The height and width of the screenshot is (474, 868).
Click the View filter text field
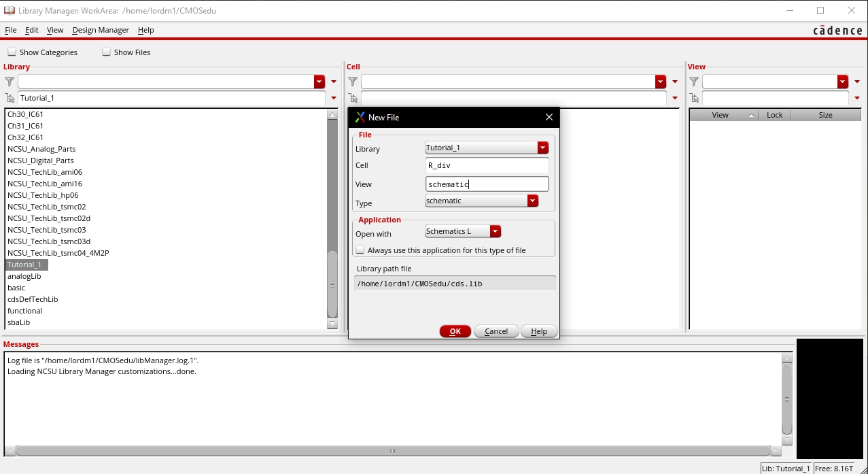(769, 82)
